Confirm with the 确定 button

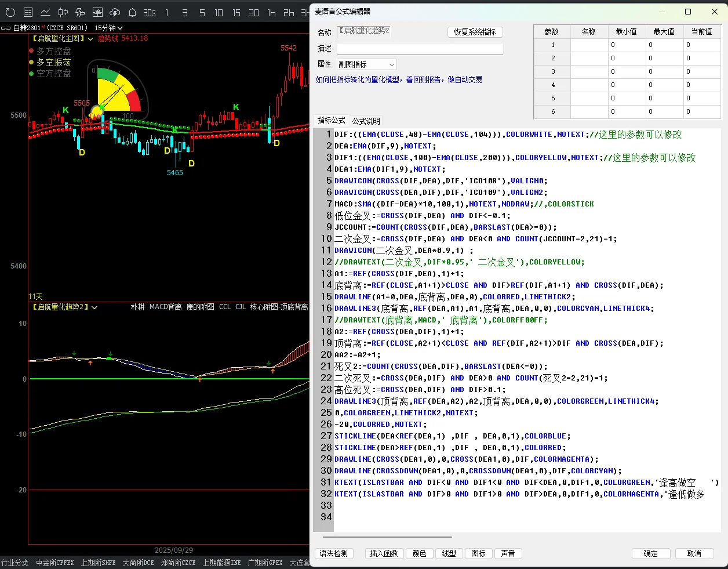tap(651, 553)
